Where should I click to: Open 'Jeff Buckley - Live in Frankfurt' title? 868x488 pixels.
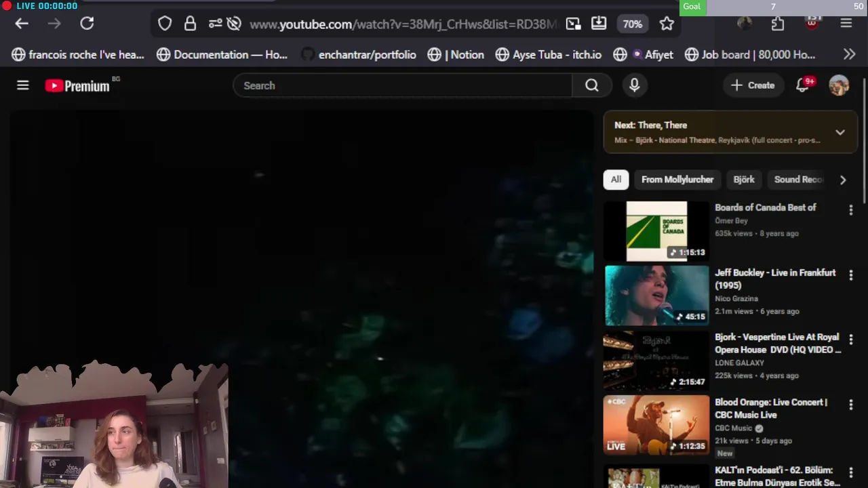click(x=775, y=279)
